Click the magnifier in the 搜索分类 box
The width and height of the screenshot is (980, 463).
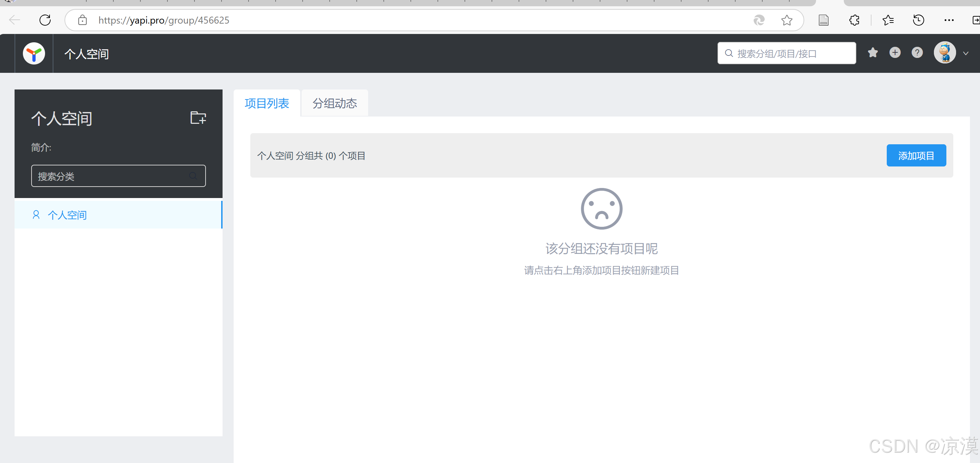[x=193, y=176]
